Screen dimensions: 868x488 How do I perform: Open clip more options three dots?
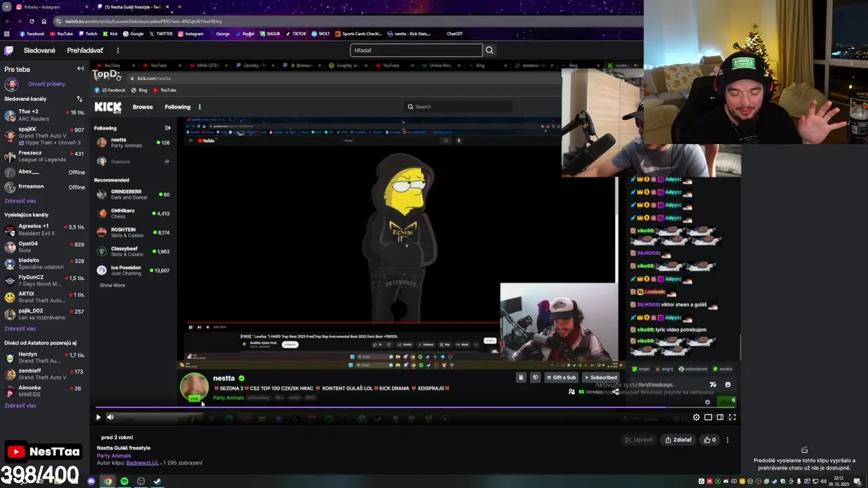727,440
